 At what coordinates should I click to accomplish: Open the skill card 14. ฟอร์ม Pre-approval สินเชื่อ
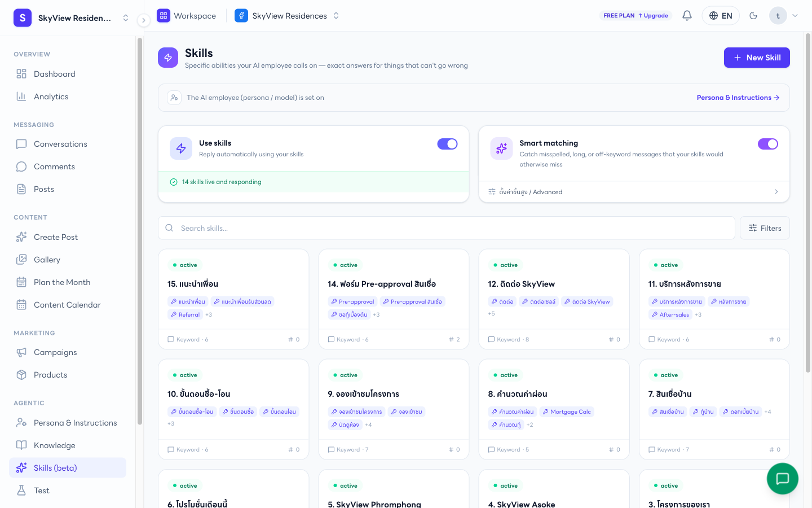[394, 299]
